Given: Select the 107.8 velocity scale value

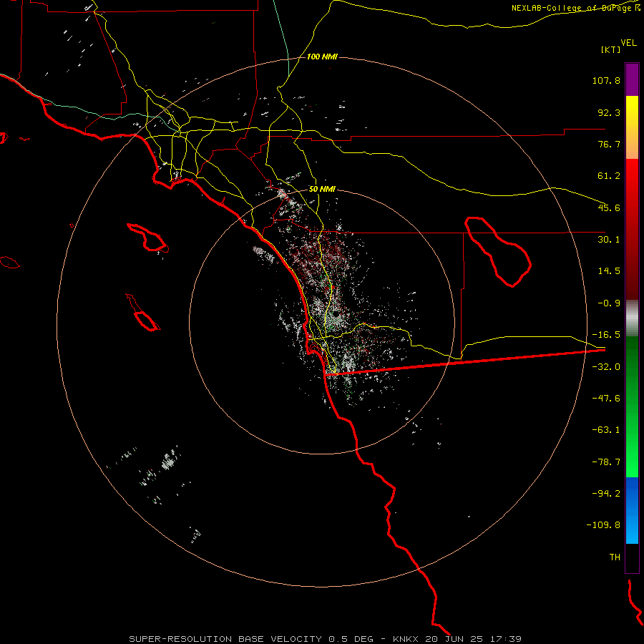Looking at the screenshot, I should pos(606,80).
